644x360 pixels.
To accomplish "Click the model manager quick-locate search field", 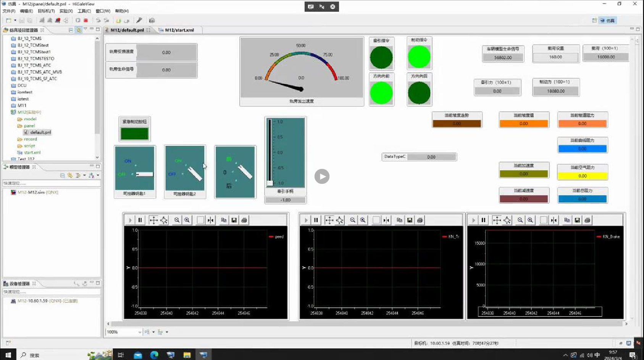I will click(52, 183).
